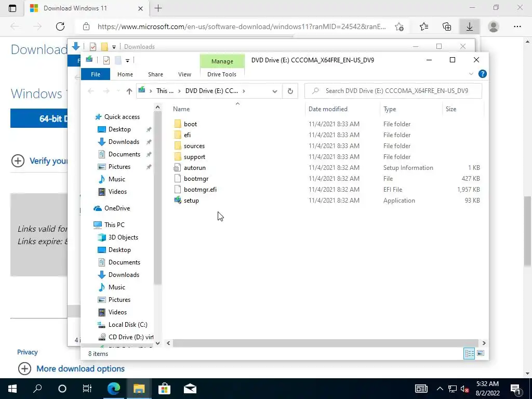
Task: Switch to the Home ribbon tab
Action: (125, 74)
